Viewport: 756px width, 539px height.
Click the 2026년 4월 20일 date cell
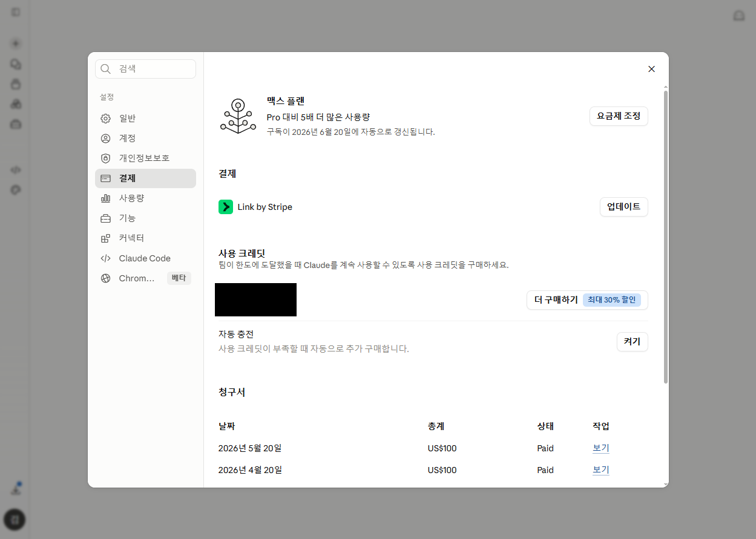(250, 471)
